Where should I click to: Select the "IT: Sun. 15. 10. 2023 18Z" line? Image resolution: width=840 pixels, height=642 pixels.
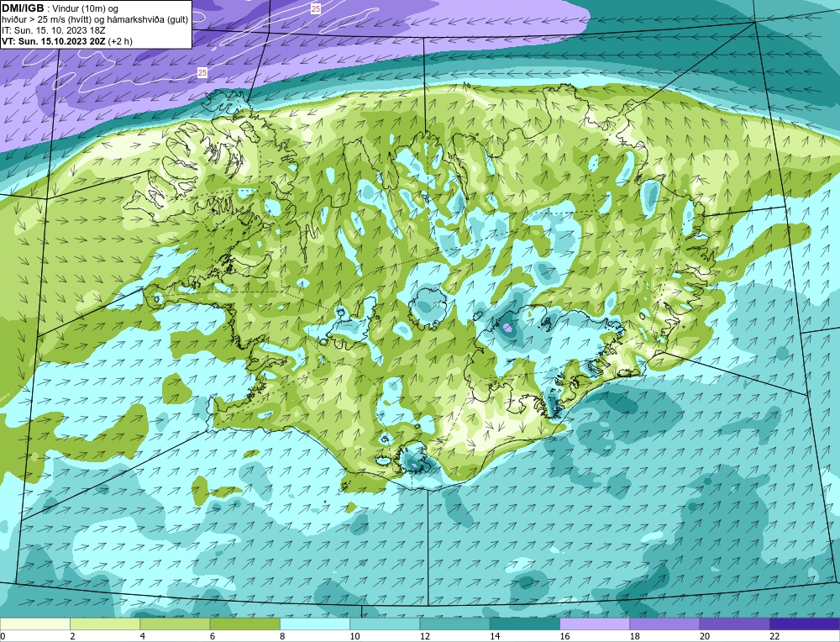[53, 30]
